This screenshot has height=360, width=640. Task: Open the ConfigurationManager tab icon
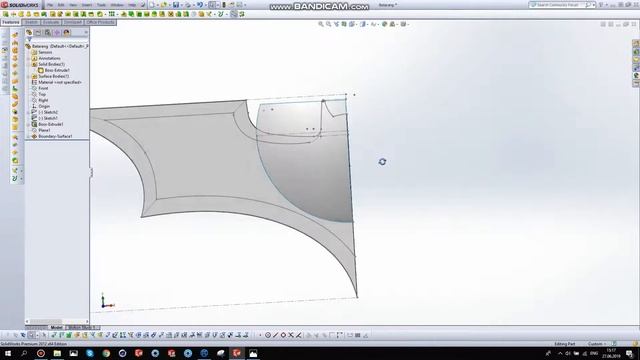[48, 32]
